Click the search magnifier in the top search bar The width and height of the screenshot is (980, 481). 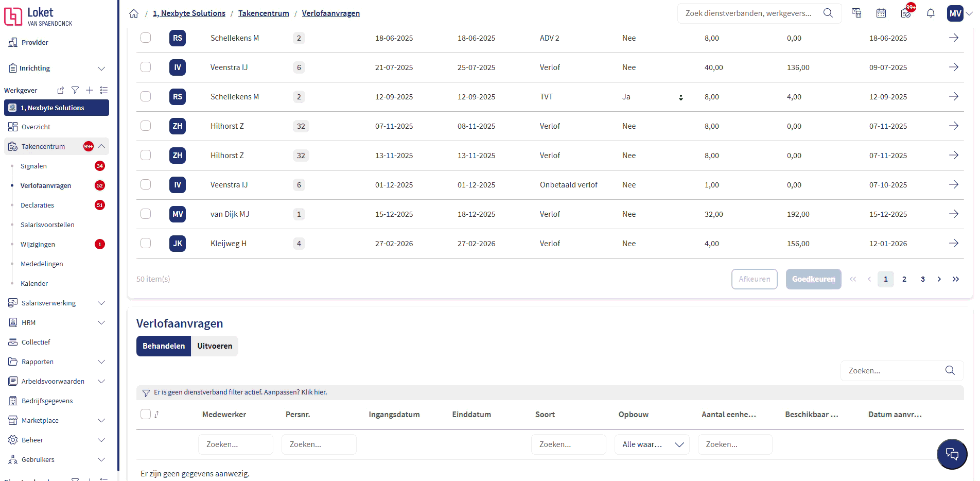[828, 13]
